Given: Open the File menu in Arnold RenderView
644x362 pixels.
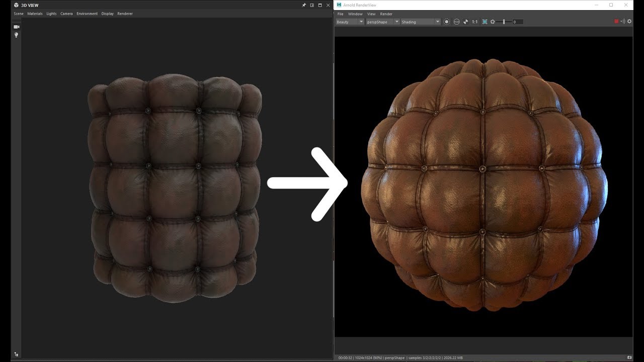Looking at the screenshot, I should tap(340, 14).
